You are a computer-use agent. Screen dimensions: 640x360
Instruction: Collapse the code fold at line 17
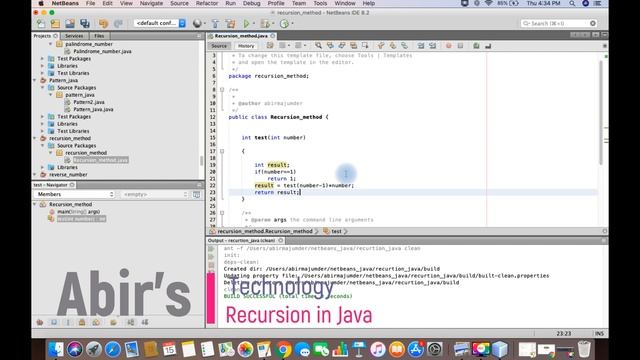[x=222, y=151]
